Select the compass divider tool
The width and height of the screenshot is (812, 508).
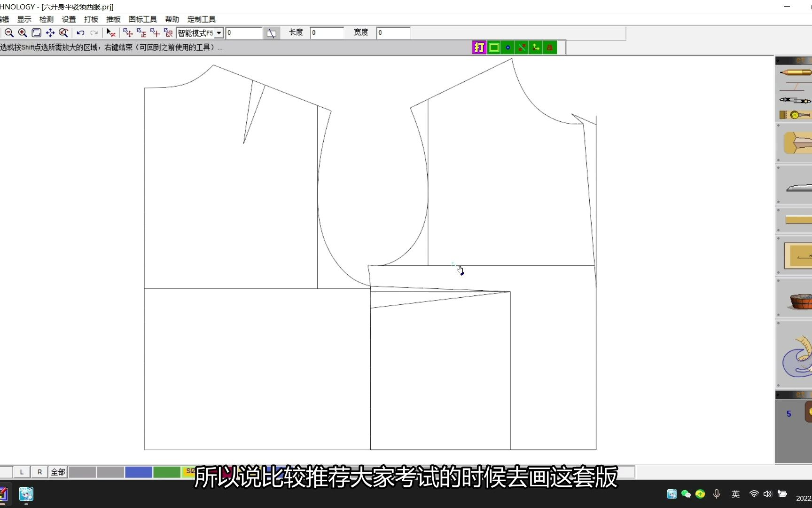point(796,100)
